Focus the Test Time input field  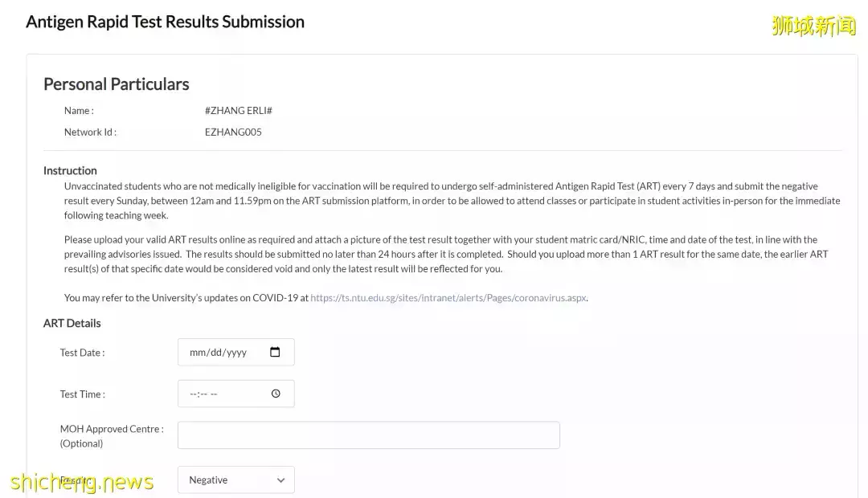[x=225, y=394]
